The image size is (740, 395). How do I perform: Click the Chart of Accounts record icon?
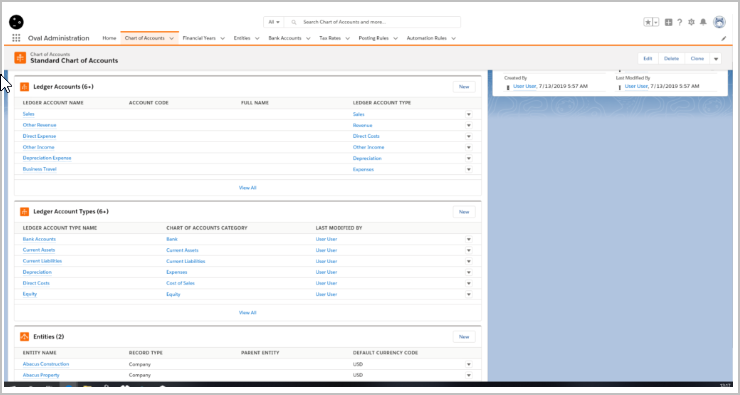[x=20, y=58]
